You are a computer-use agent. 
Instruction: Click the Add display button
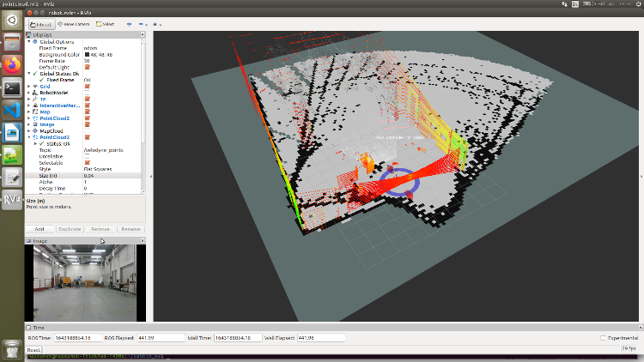[39, 229]
